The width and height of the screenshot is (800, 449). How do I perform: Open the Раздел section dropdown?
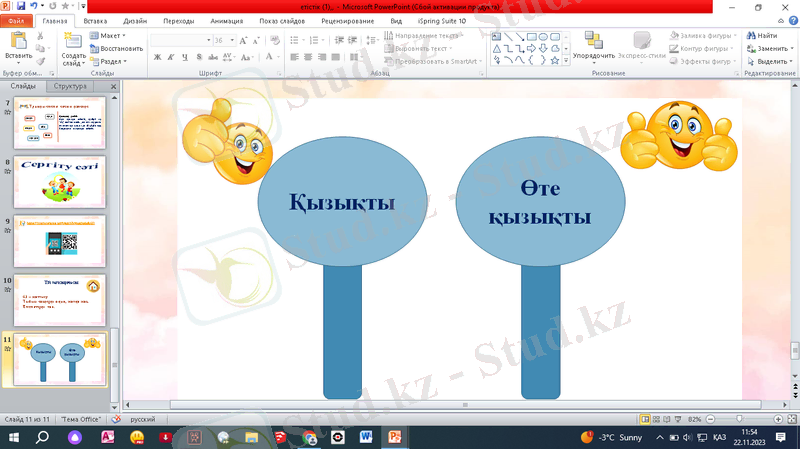click(112, 61)
